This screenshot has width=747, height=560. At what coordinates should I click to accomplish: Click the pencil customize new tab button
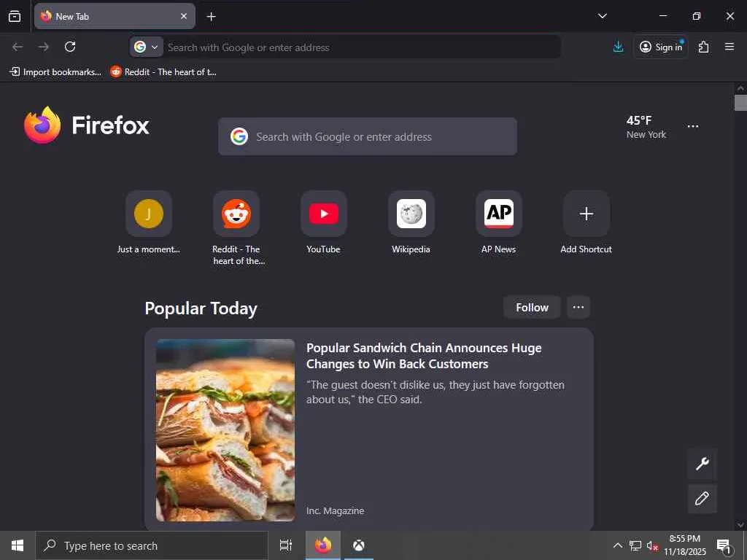(x=703, y=499)
